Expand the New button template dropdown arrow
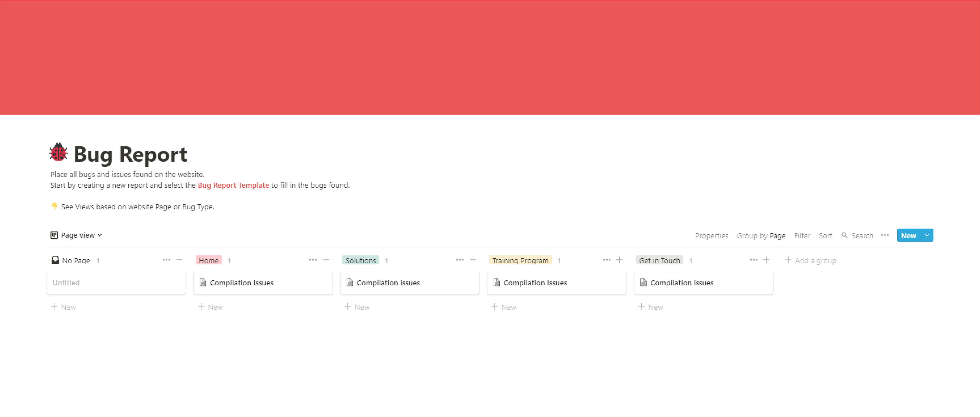The width and height of the screenshot is (980, 417). pos(927,236)
